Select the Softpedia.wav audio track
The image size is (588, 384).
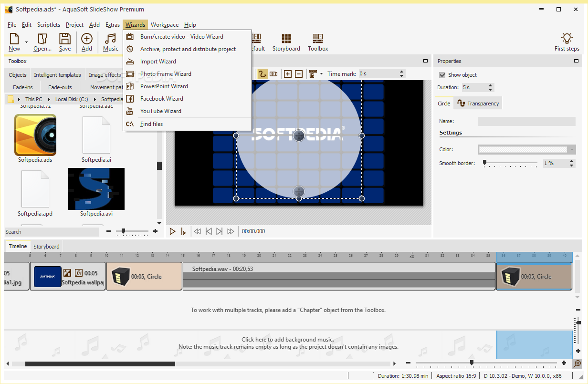[339, 276]
